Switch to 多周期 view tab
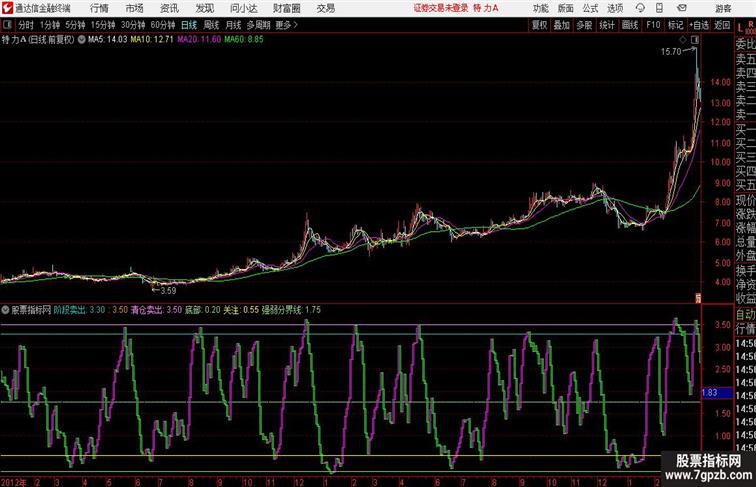The width and height of the screenshot is (756, 487). point(258,25)
